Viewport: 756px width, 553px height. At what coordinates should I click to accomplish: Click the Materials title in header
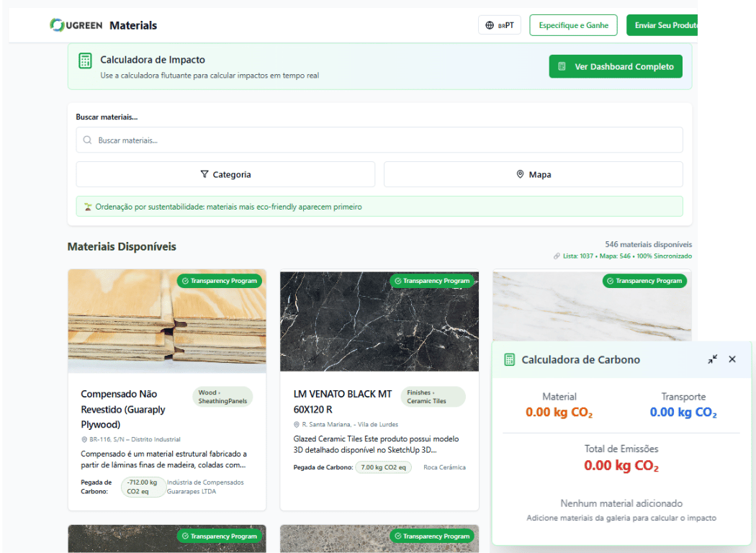coord(133,25)
